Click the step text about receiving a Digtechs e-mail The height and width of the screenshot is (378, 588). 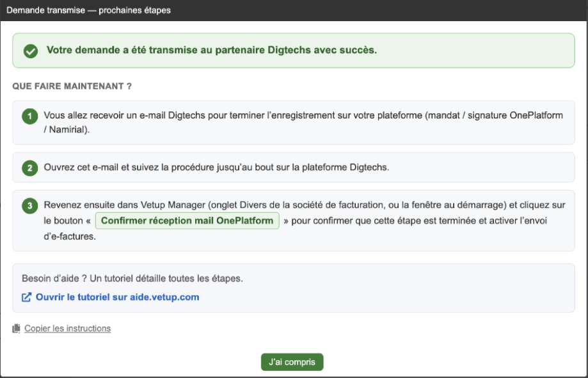(x=303, y=123)
